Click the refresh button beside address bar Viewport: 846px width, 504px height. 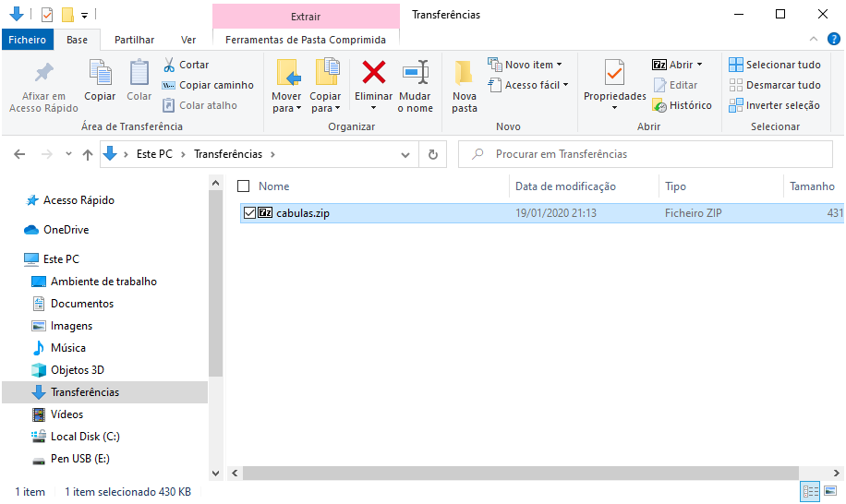coord(433,155)
